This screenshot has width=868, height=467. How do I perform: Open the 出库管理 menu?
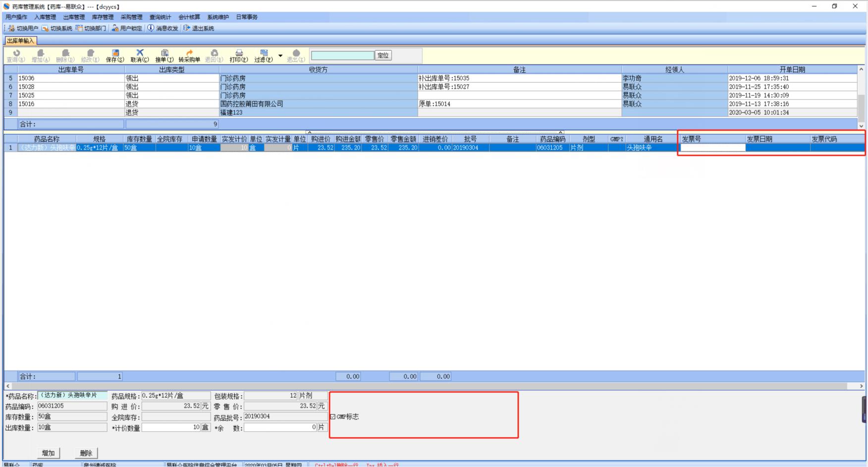(x=74, y=17)
